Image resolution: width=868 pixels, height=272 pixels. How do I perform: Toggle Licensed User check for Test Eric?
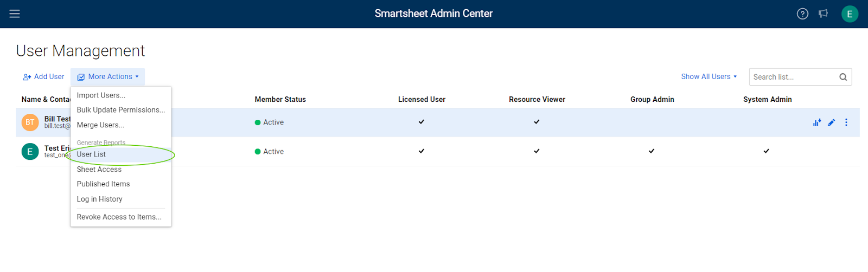coord(422,151)
